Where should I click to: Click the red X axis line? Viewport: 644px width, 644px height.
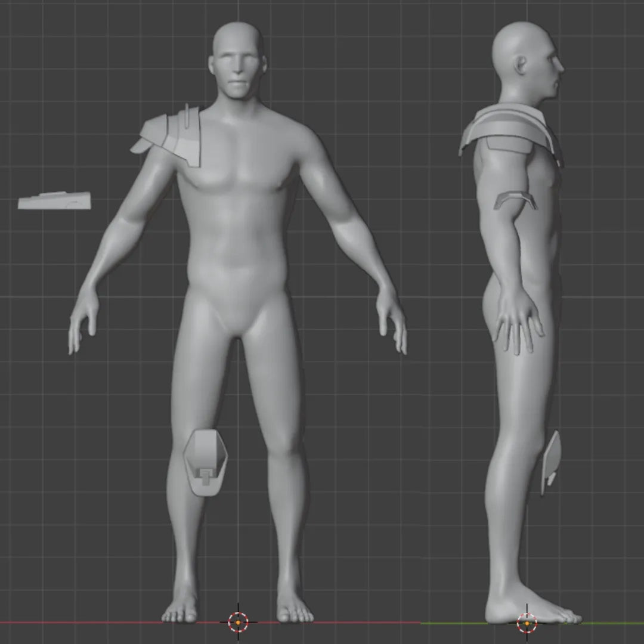click(x=89, y=622)
